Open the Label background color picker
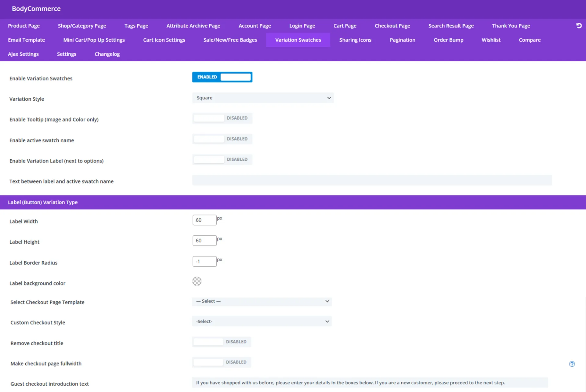Viewport: 586px width, 392px height. (x=197, y=281)
